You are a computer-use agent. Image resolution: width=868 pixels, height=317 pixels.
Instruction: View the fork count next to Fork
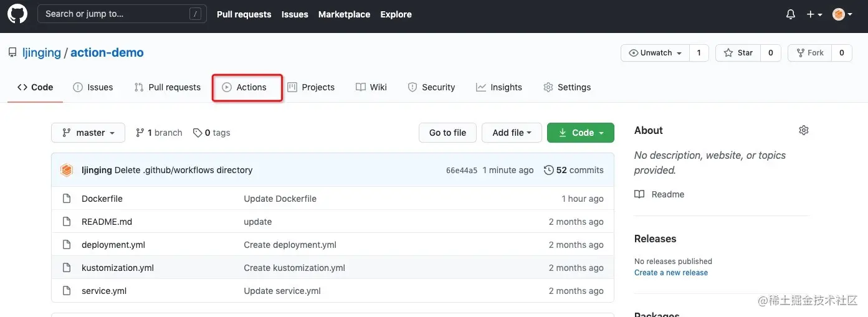pyautogui.click(x=841, y=53)
